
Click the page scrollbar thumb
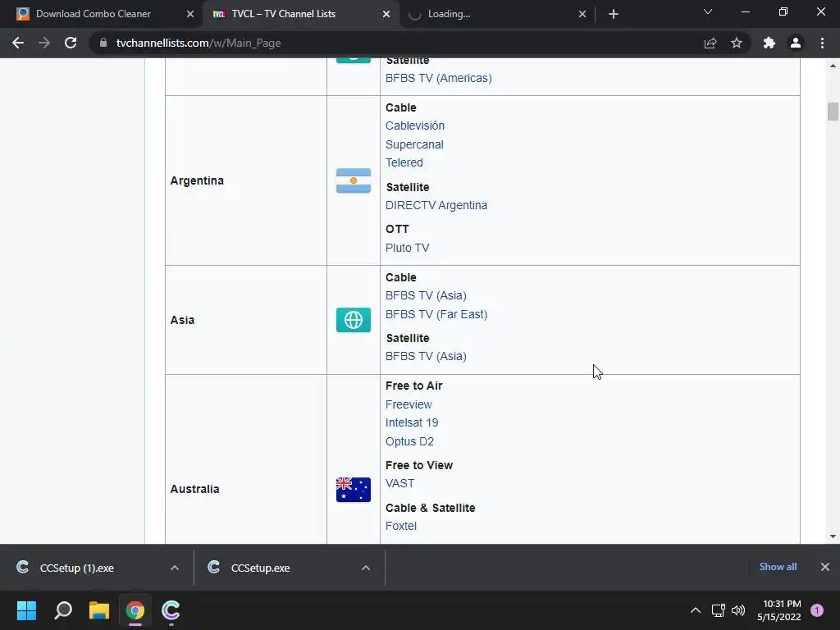[833, 112]
